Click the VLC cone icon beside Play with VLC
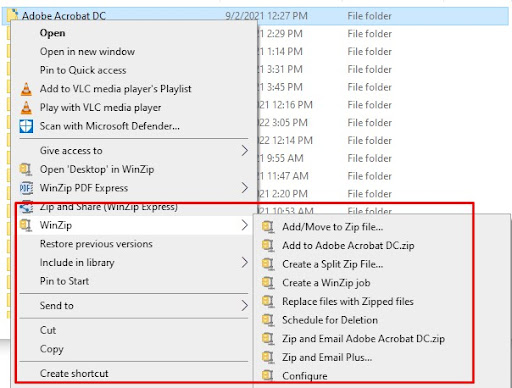Screen dimensions: 512x388 pos(26,108)
